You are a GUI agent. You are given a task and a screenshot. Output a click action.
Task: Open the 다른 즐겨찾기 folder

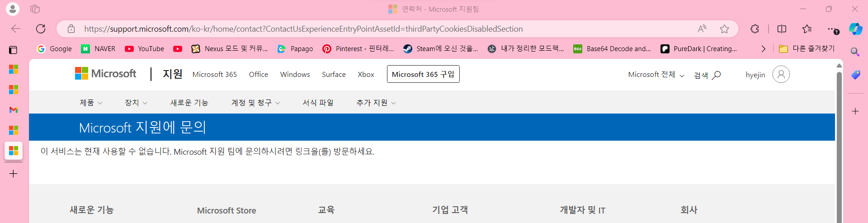click(x=807, y=49)
